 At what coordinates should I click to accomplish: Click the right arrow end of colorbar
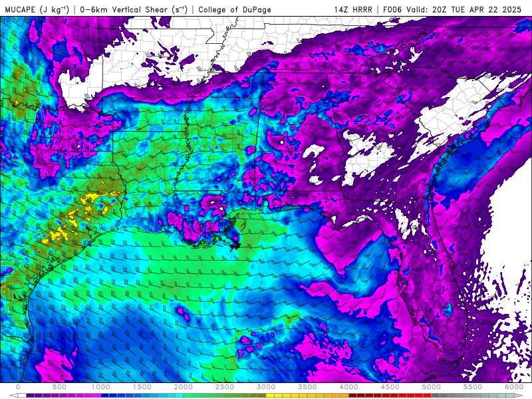point(519,395)
